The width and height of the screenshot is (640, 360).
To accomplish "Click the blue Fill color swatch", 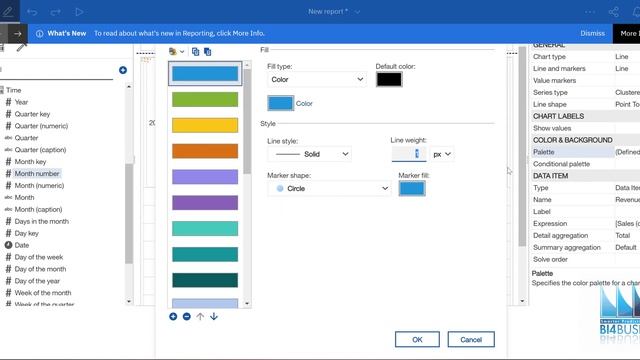I will (280, 103).
